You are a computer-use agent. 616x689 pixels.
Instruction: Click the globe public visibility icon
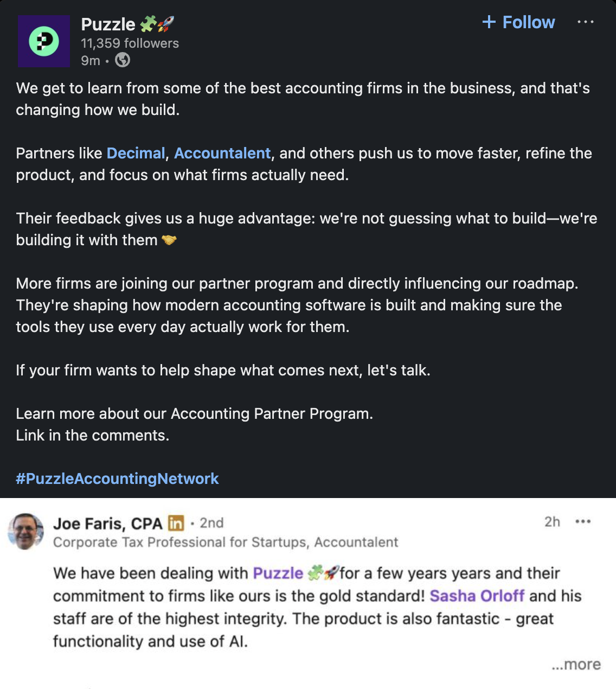(x=123, y=60)
